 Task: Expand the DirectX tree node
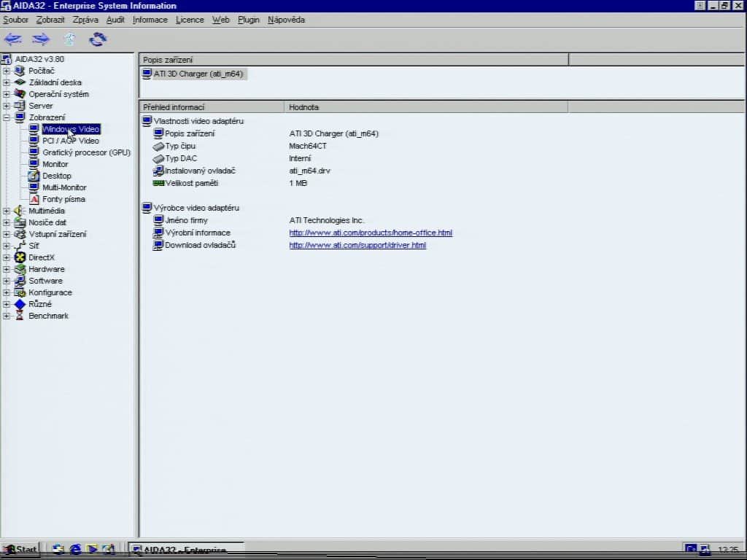click(6, 257)
